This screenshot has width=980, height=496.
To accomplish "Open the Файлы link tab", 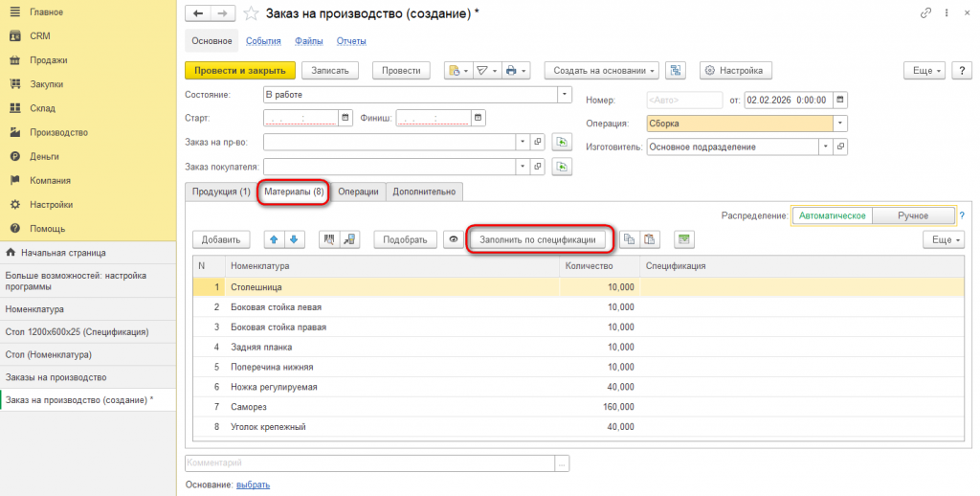I will tap(309, 41).
